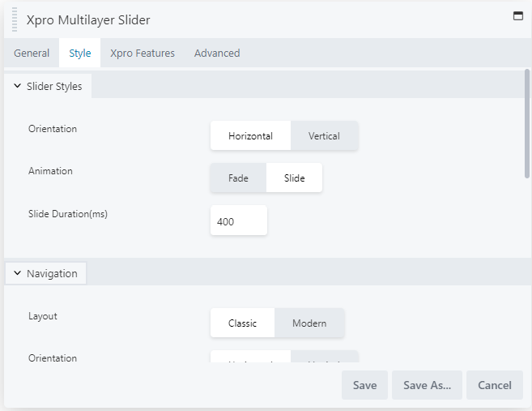Choose Slide animation
The width and height of the screenshot is (532, 411).
295,178
